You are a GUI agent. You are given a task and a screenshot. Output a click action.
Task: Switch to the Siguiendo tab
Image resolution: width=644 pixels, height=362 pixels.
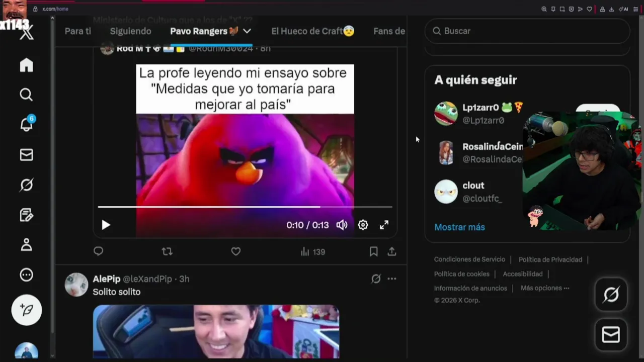coord(131,31)
